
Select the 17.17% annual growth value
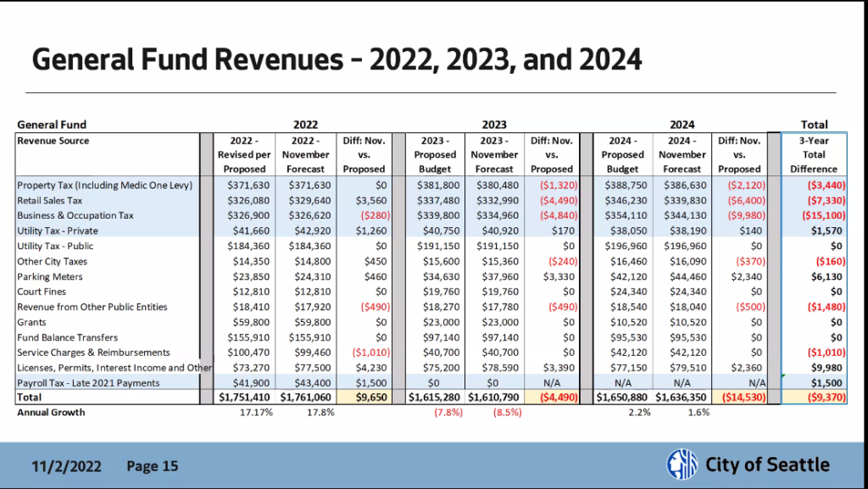[256, 413]
